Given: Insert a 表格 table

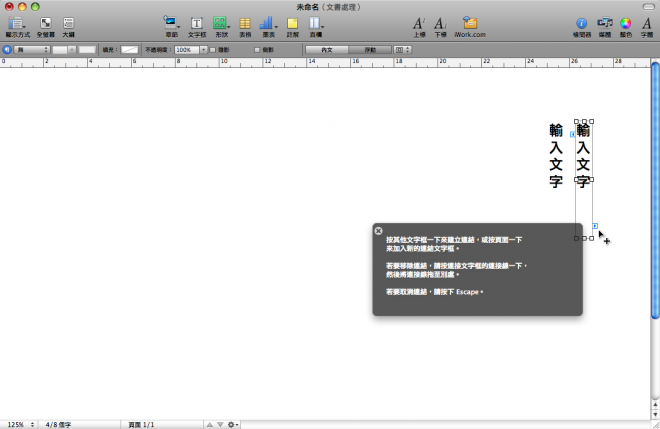Looking at the screenshot, I should click(x=244, y=23).
